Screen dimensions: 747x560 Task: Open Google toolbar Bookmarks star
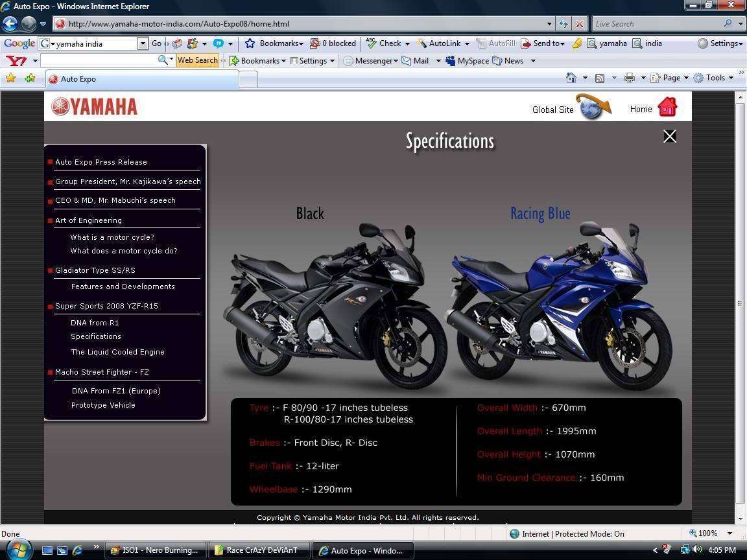click(250, 43)
